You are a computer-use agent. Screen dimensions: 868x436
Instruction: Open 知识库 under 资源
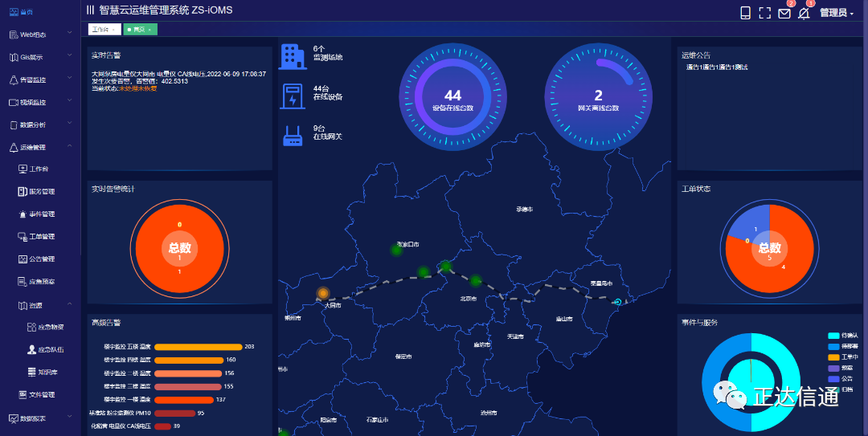(x=42, y=373)
